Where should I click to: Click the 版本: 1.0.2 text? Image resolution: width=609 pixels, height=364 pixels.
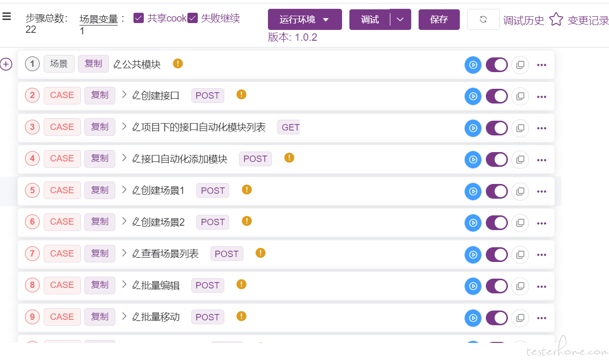coord(292,37)
